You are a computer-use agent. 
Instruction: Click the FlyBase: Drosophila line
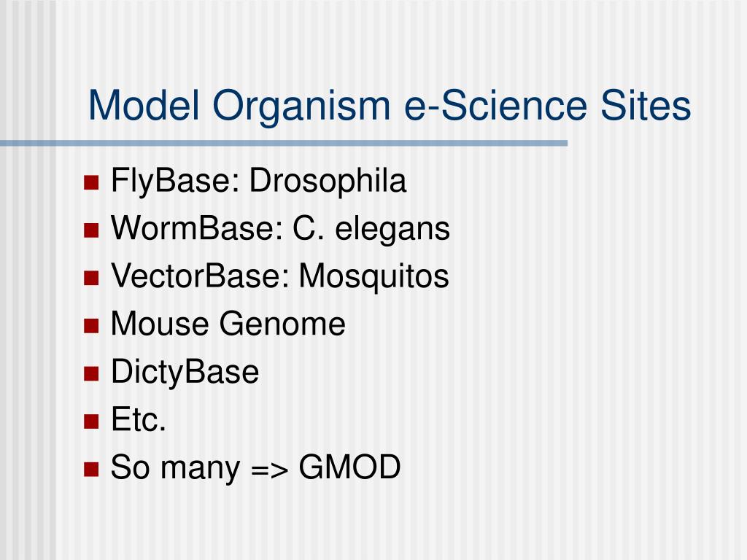click(258, 182)
